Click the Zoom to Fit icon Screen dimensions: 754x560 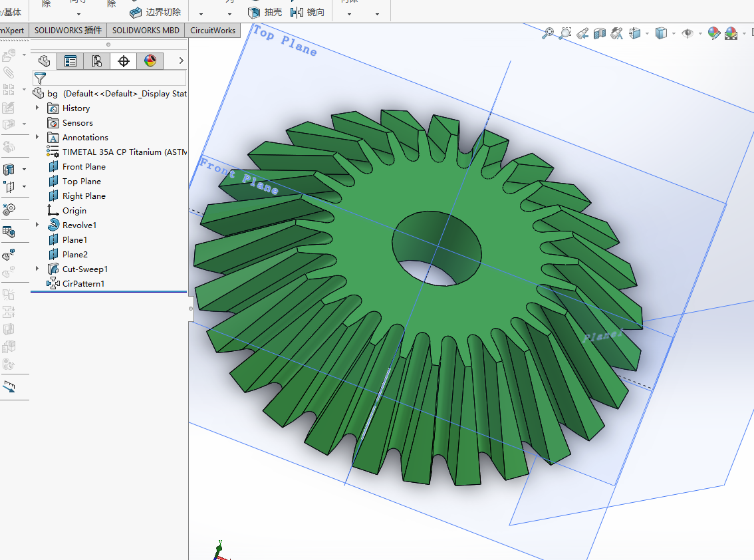coord(548,33)
